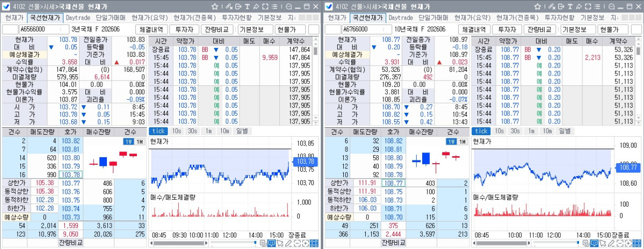Image resolution: width=644 pixels, height=249 pixels.
Task: Select 10s interval in left window chart
Action: tap(176, 131)
